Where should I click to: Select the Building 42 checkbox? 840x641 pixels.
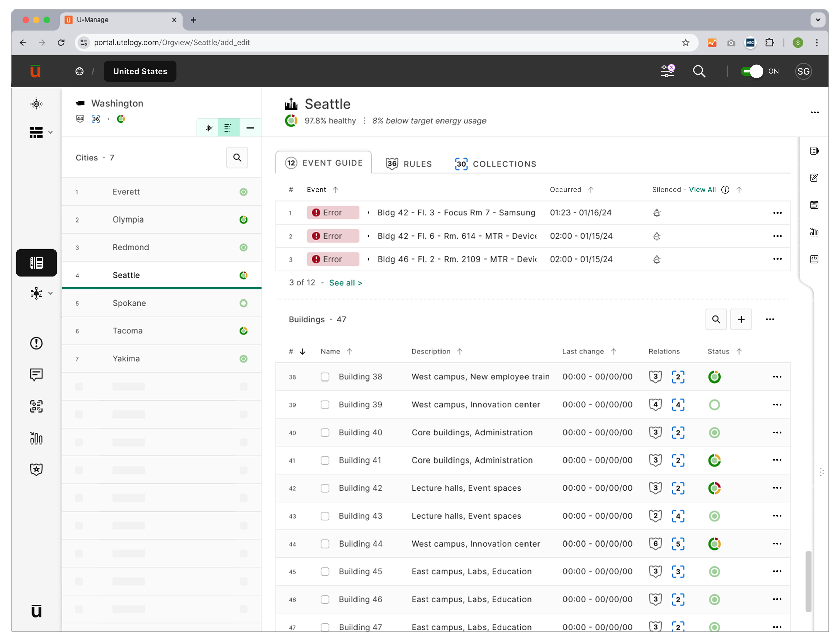[x=325, y=488]
